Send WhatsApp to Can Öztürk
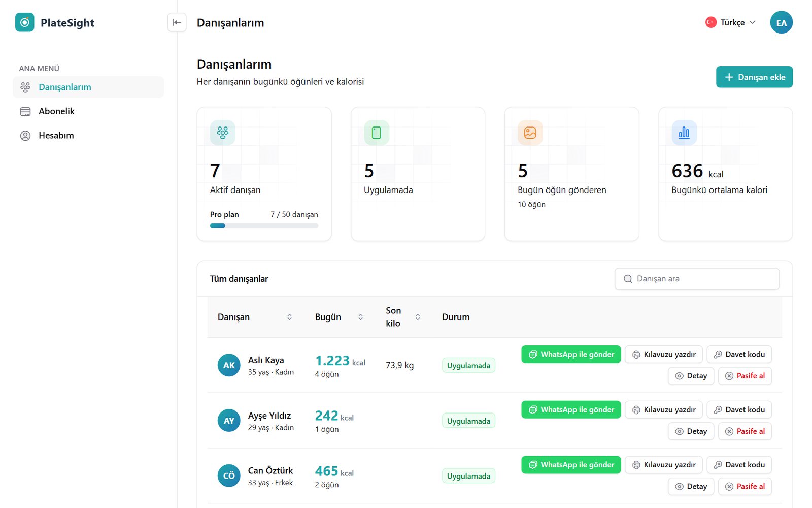The height and width of the screenshot is (508, 812). point(571,465)
